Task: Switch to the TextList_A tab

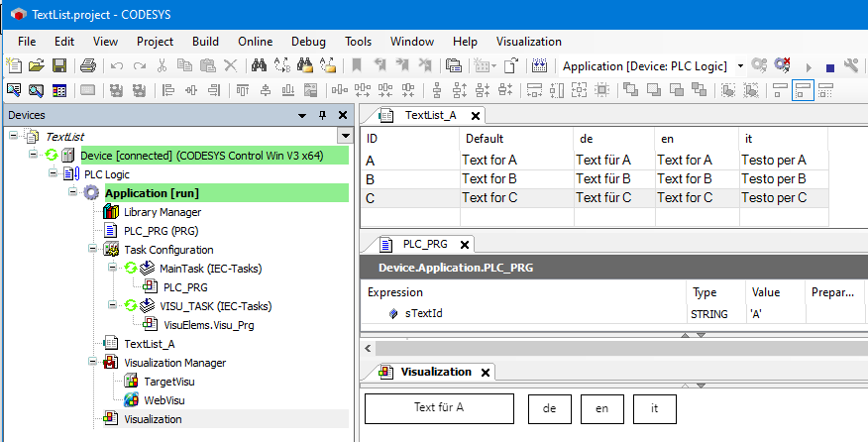Action: coord(430,115)
